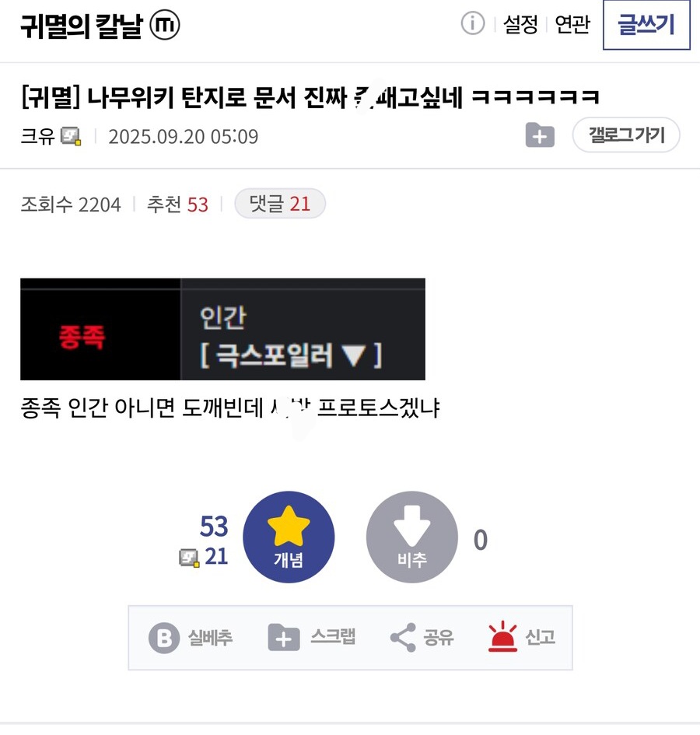
Task: Click the 실베추 B icon
Action: (x=164, y=638)
